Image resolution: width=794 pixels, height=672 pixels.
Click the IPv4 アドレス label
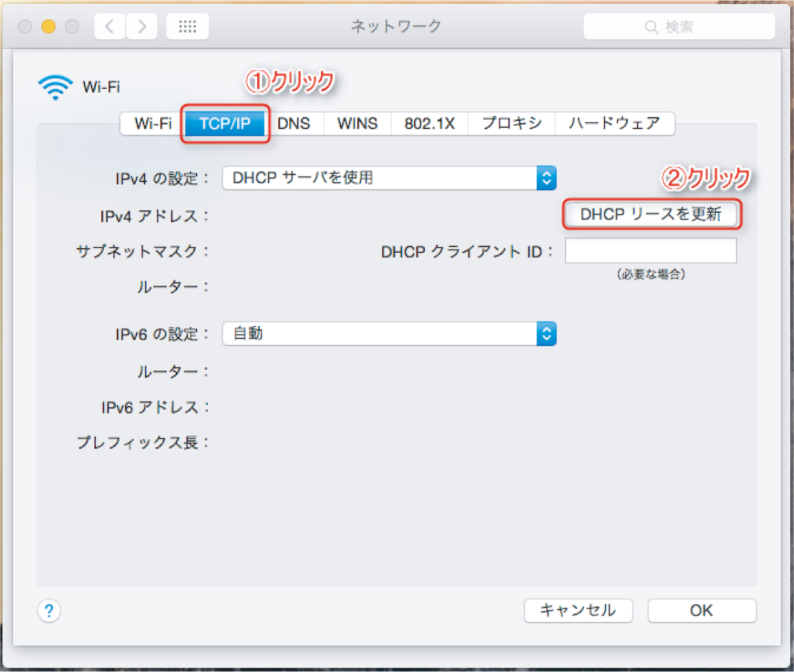pyautogui.click(x=154, y=216)
